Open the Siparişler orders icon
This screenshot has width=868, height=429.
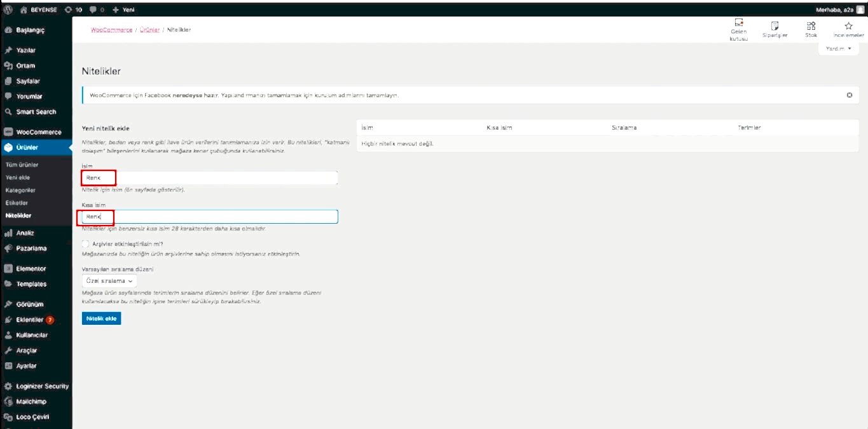click(x=775, y=29)
